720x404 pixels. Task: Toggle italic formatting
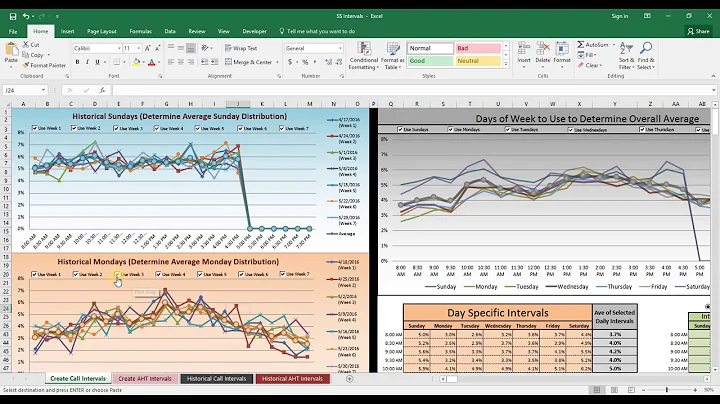tap(87, 62)
